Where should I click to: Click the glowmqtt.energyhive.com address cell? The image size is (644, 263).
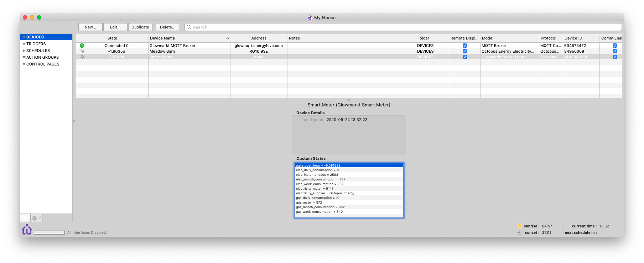coord(259,46)
